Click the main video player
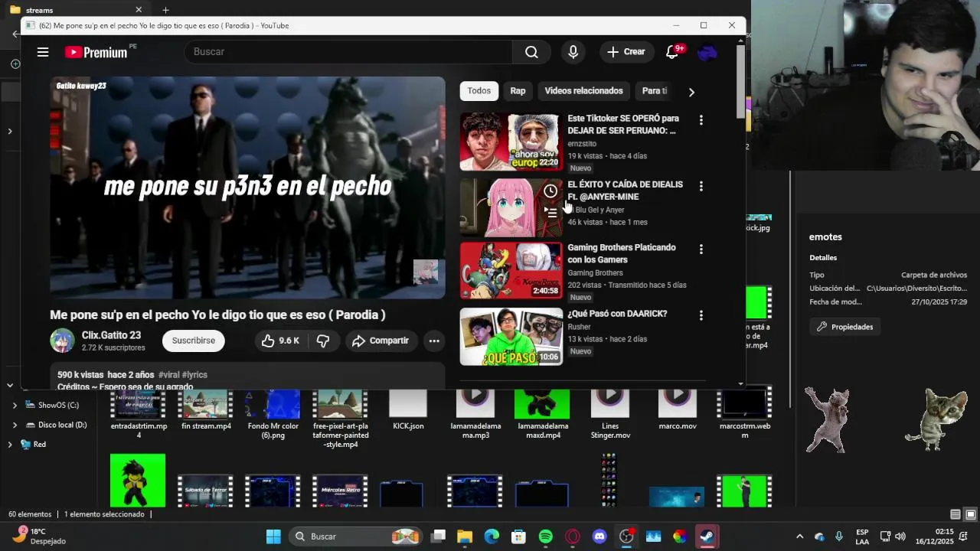 pos(247,187)
